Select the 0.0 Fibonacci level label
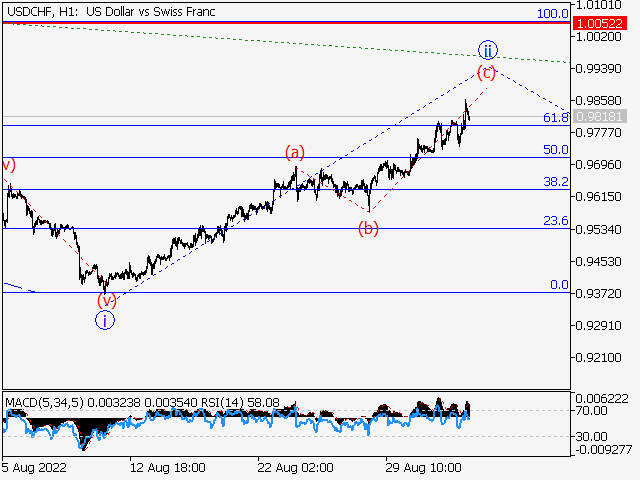 [x=559, y=284]
